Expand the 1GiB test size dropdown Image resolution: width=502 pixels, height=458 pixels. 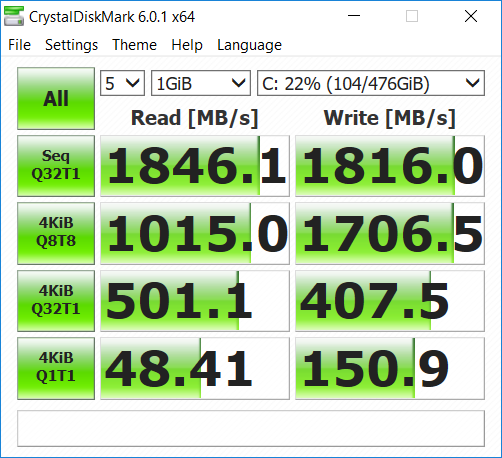[201, 83]
